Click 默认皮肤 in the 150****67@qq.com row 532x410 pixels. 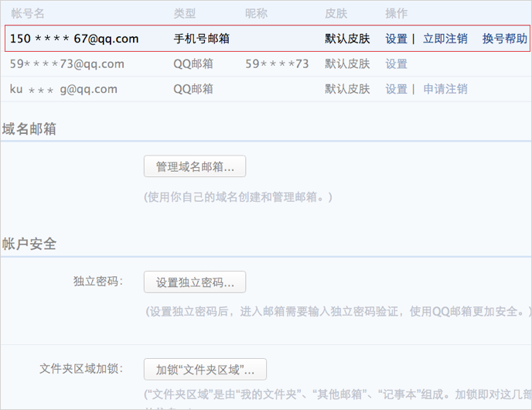coord(347,39)
